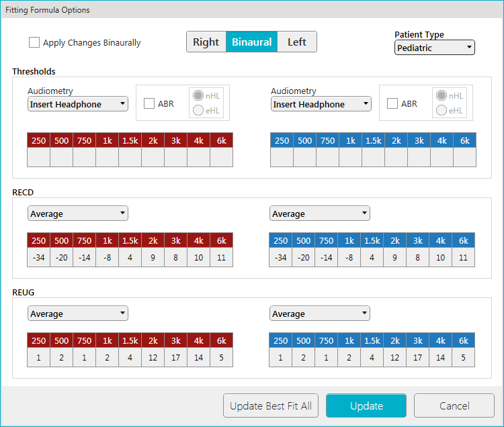Click right ear threshold field under 1k
This screenshot has height=427, width=504.
[108, 157]
